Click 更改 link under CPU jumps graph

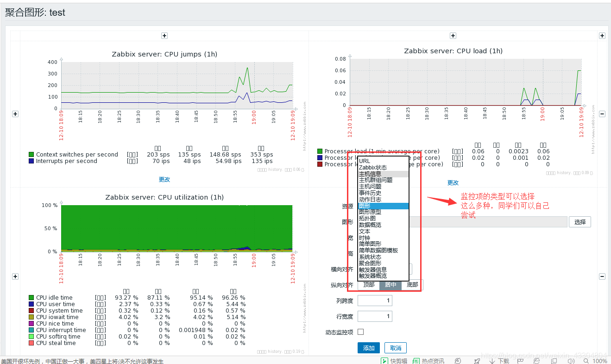(164, 180)
